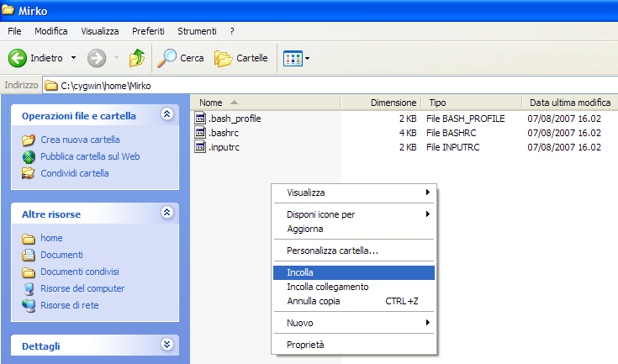The width and height of the screenshot is (618, 364).
Task: Select the .bashrc file name
Action: click(x=224, y=133)
